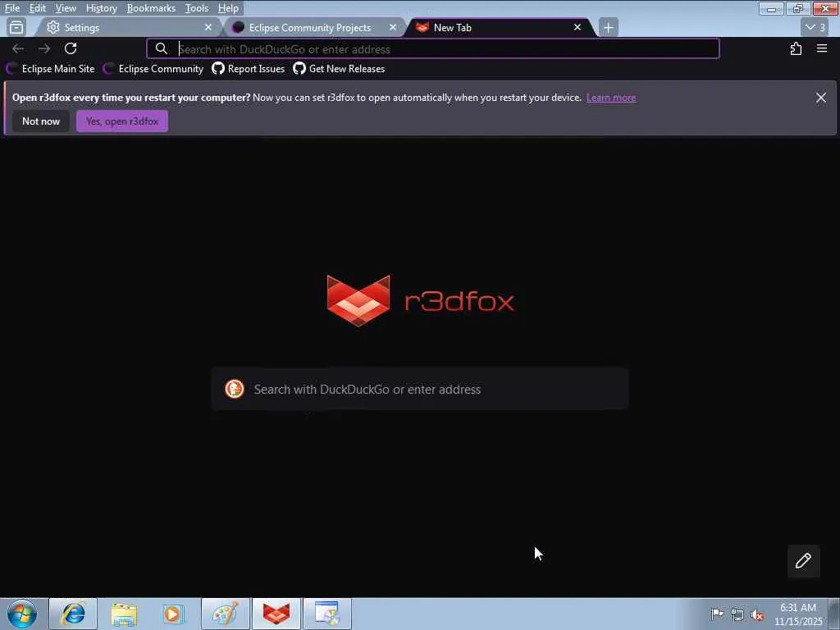Open the Eclipse Main Site bookmark

pyautogui.click(x=50, y=69)
